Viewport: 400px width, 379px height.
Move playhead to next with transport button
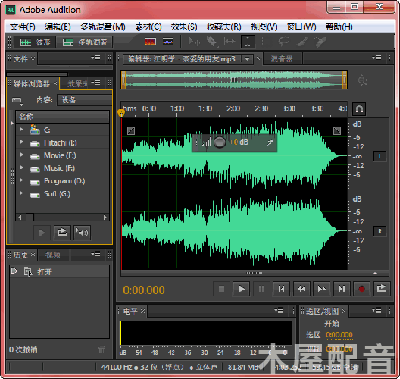(342, 289)
